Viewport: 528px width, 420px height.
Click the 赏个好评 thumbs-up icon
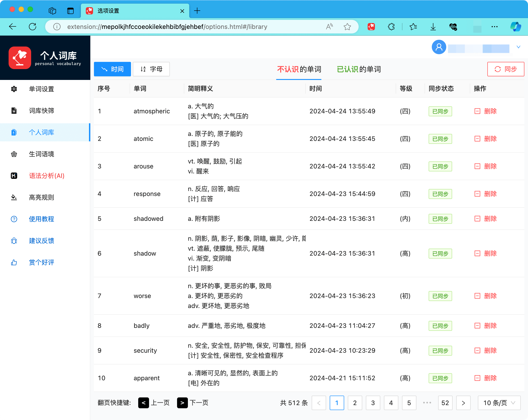tap(14, 263)
